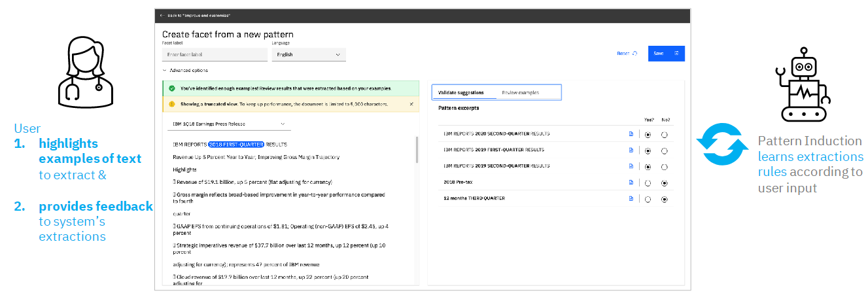Select the Validate suggestions tab

(x=461, y=93)
